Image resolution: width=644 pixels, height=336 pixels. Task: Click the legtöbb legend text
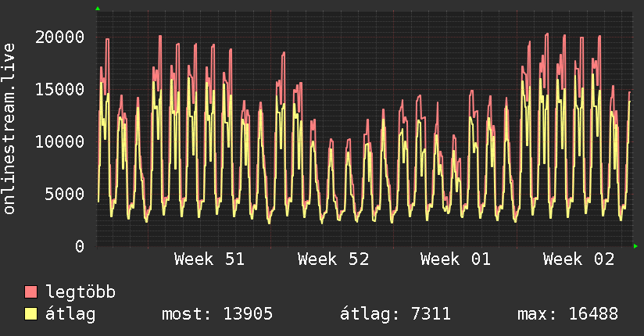(x=81, y=293)
